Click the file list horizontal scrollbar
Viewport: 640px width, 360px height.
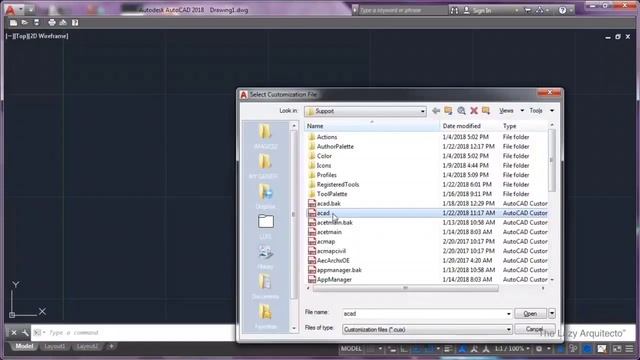[x=405, y=288]
